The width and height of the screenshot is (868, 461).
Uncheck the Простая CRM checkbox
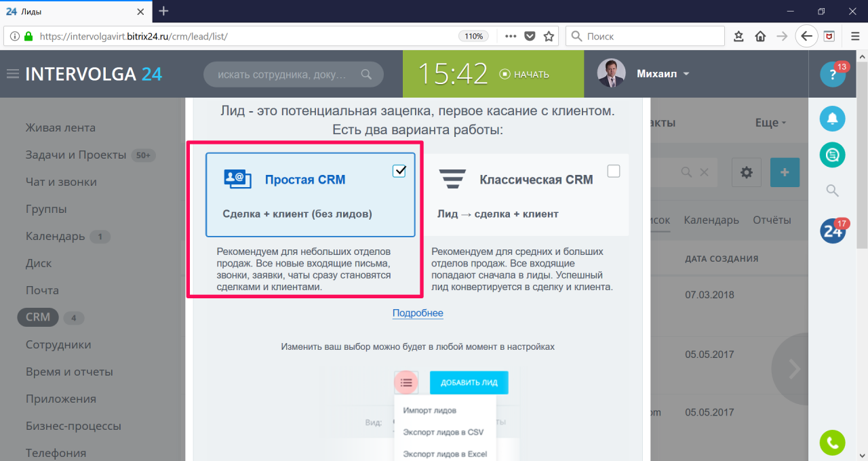tap(399, 171)
